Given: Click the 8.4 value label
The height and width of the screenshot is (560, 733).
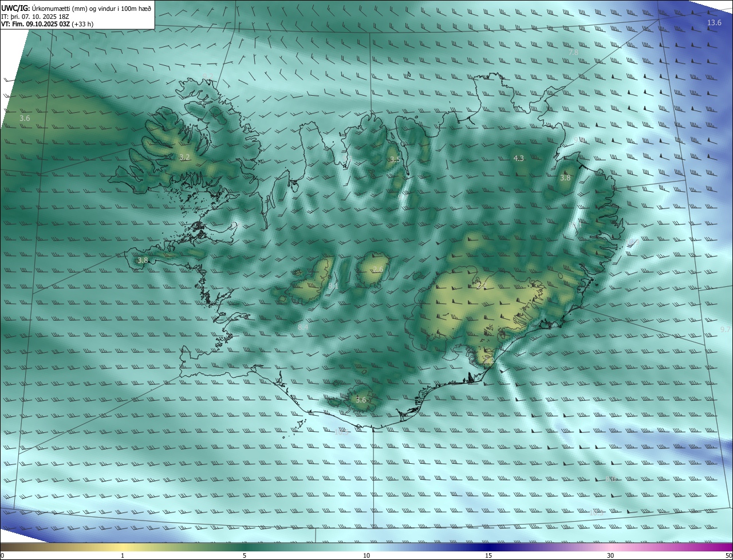Looking at the screenshot, I should [304, 327].
